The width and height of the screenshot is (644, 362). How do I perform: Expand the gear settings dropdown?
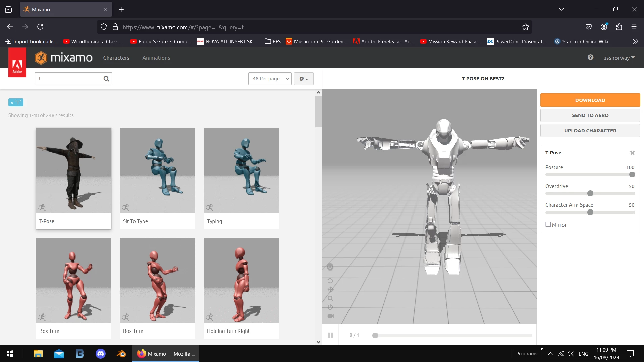click(304, 79)
